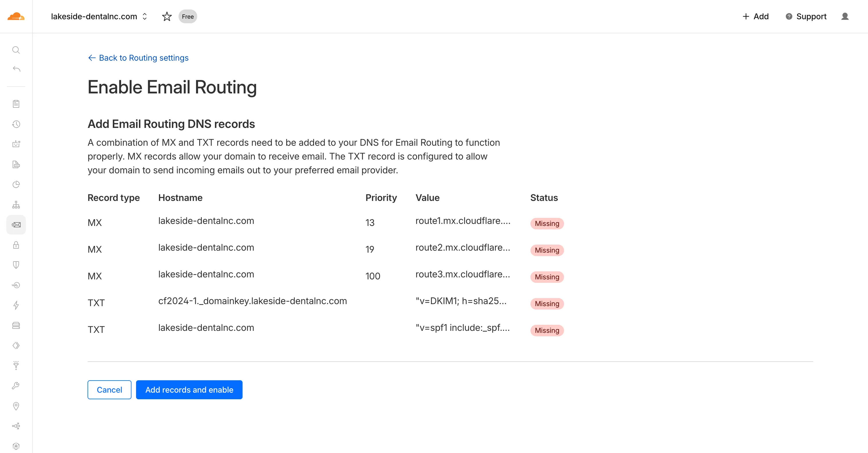Image resolution: width=868 pixels, height=453 pixels.
Task: Click Add records and enable
Action: 189,389
